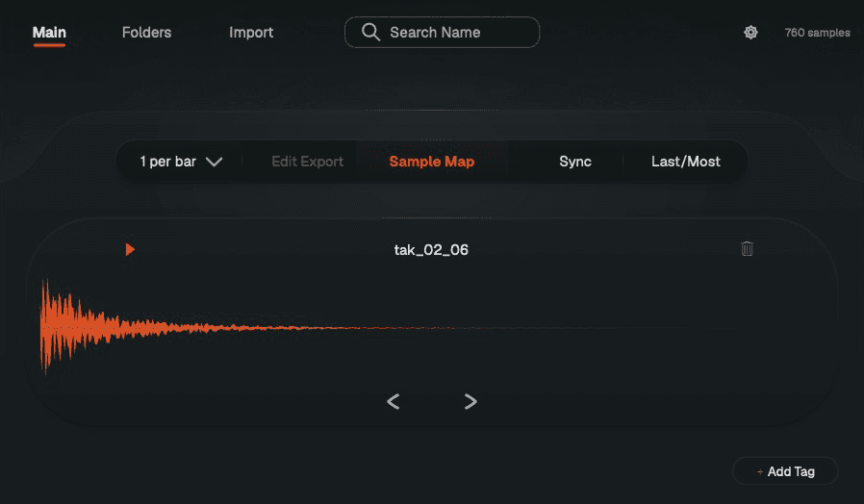This screenshot has height=504, width=864.
Task: Click the 760 samples count
Action: click(x=817, y=33)
